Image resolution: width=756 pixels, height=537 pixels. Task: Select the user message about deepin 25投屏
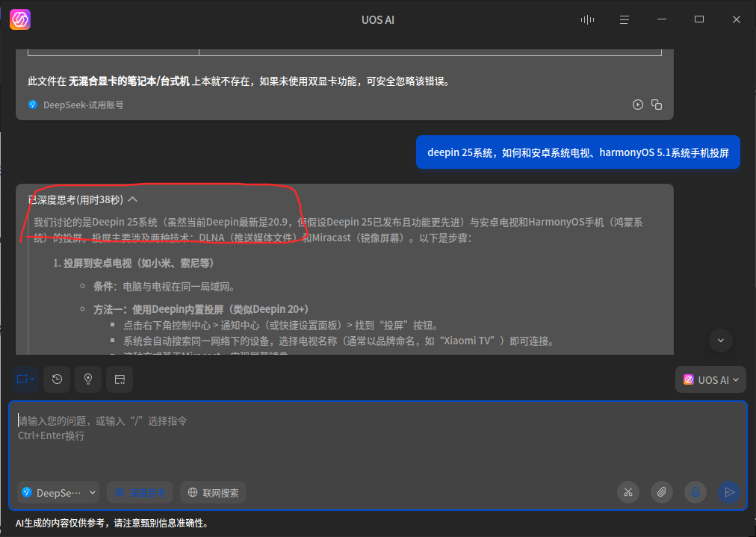point(578,152)
